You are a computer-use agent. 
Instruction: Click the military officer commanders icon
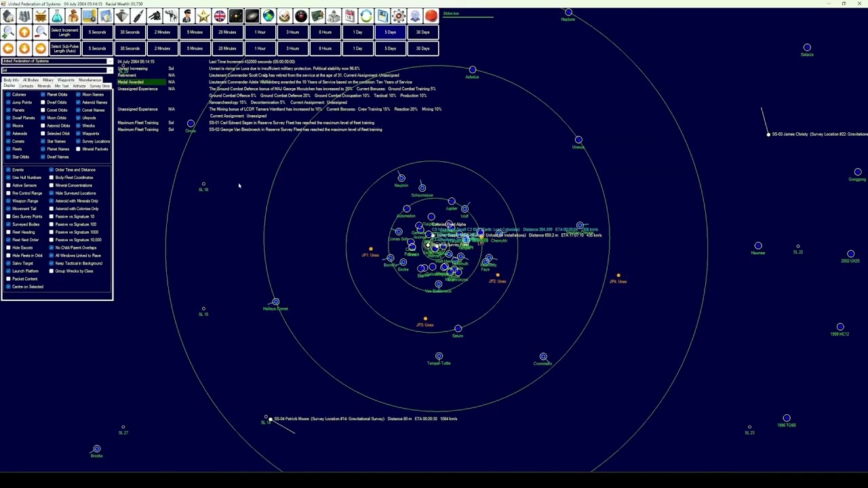click(187, 16)
